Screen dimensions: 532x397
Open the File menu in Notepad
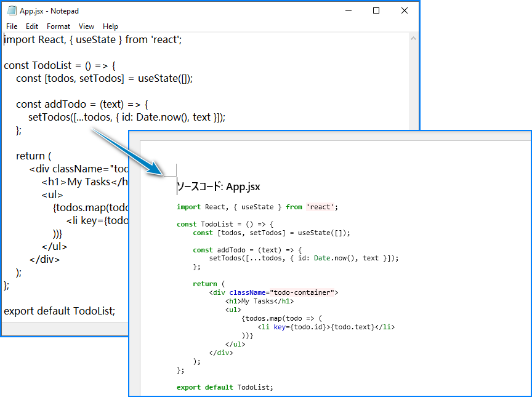point(12,26)
